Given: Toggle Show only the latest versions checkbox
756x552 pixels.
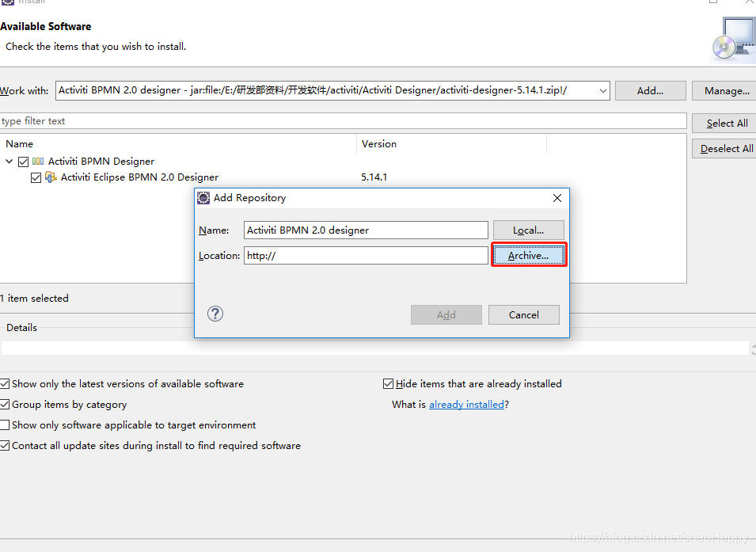Looking at the screenshot, I should [5, 383].
